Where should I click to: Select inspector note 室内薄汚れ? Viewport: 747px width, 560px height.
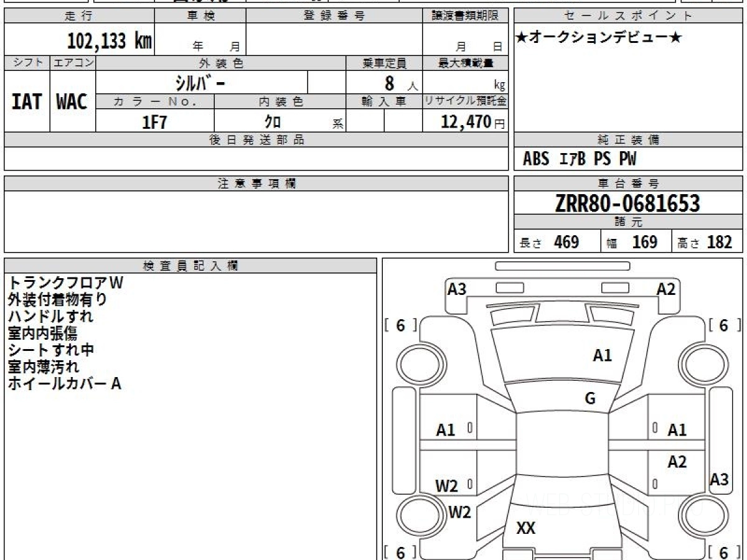[x=43, y=366]
